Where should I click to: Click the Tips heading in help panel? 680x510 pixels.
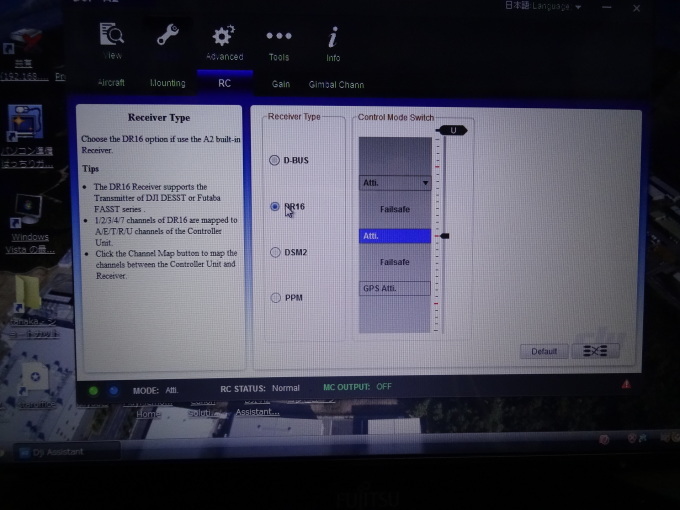(91, 169)
